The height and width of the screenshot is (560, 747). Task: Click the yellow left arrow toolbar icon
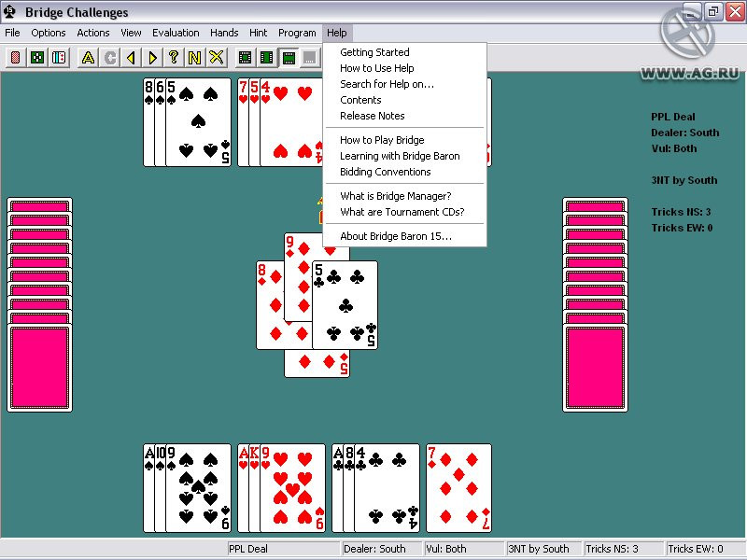131,58
